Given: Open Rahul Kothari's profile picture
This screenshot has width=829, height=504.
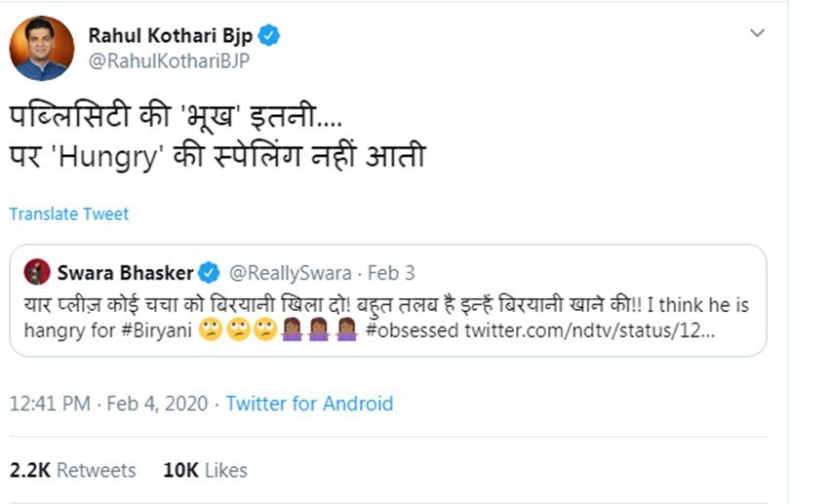Looking at the screenshot, I should [x=42, y=48].
